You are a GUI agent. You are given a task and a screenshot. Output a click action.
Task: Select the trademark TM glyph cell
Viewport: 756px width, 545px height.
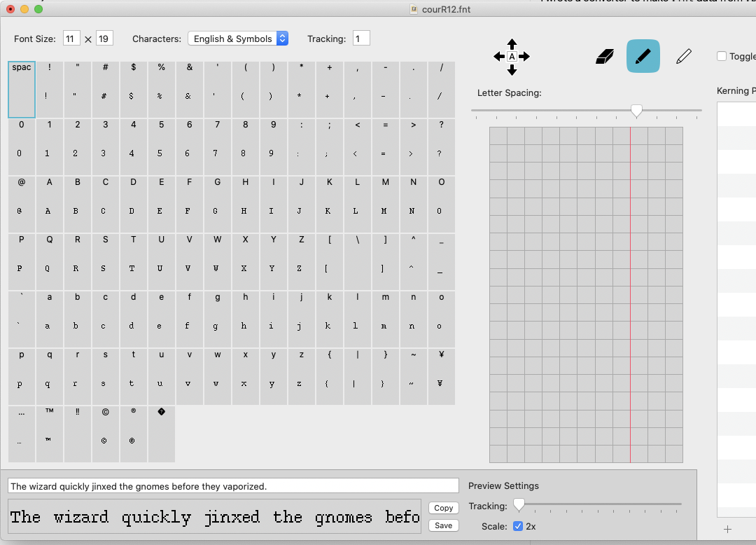49,434
